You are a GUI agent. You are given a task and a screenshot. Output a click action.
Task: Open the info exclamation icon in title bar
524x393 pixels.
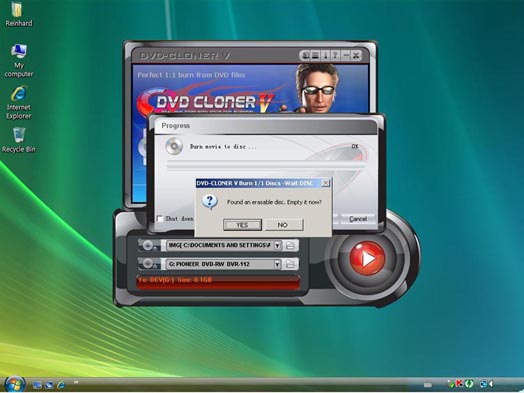coord(325,55)
